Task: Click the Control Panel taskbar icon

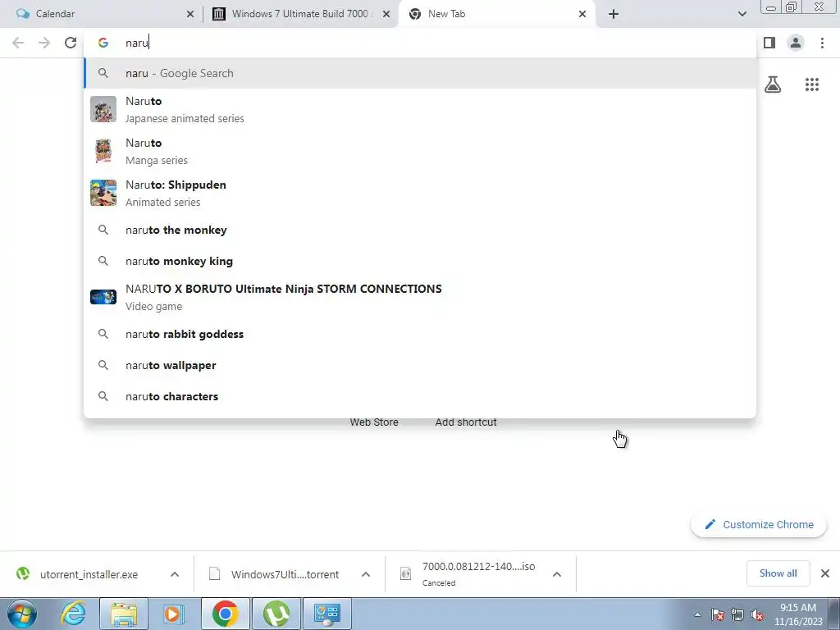Action: [327, 614]
